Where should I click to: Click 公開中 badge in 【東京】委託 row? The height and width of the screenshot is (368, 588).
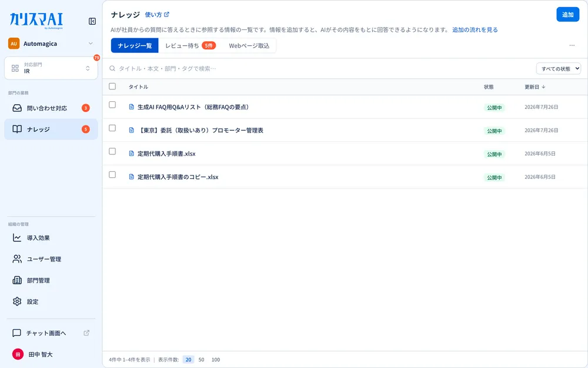coord(495,131)
